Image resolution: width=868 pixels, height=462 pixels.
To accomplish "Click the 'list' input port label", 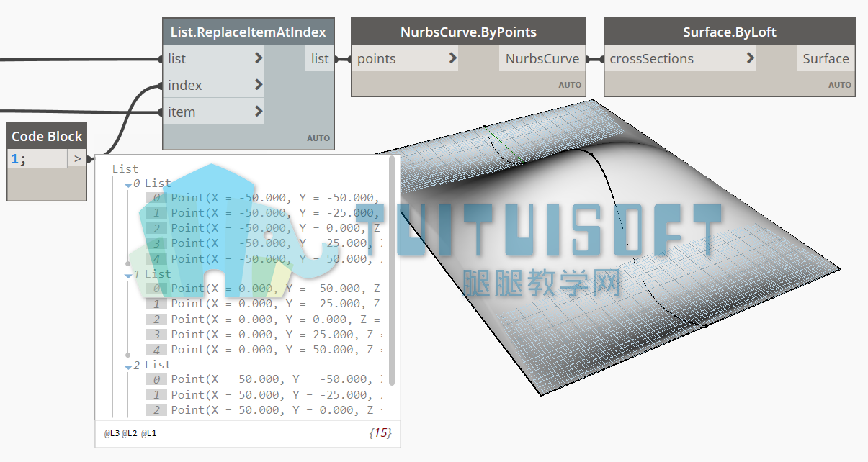I will tap(176, 58).
